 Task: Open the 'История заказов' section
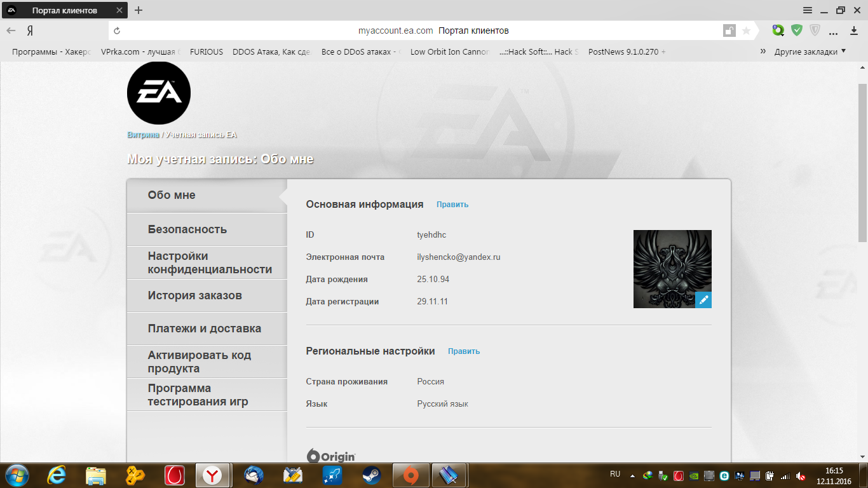tap(207, 295)
